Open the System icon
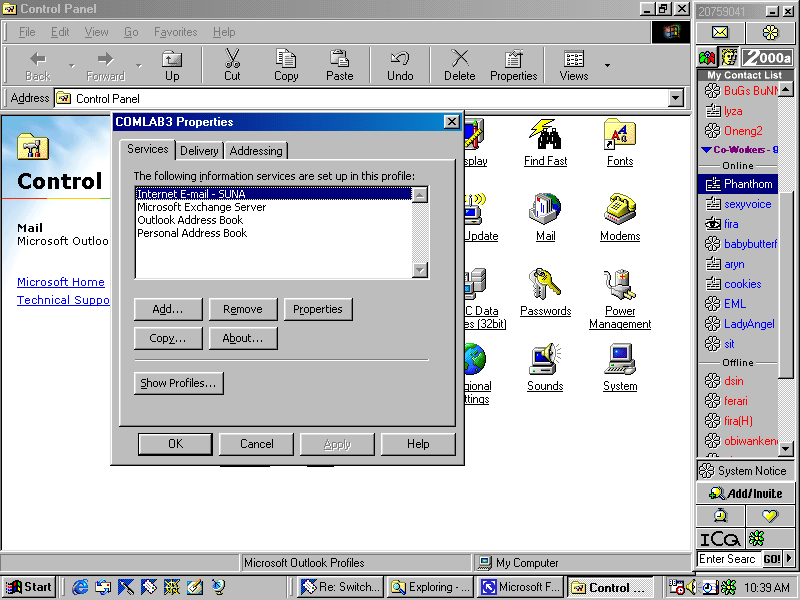This screenshot has width=800, height=600. (620, 367)
